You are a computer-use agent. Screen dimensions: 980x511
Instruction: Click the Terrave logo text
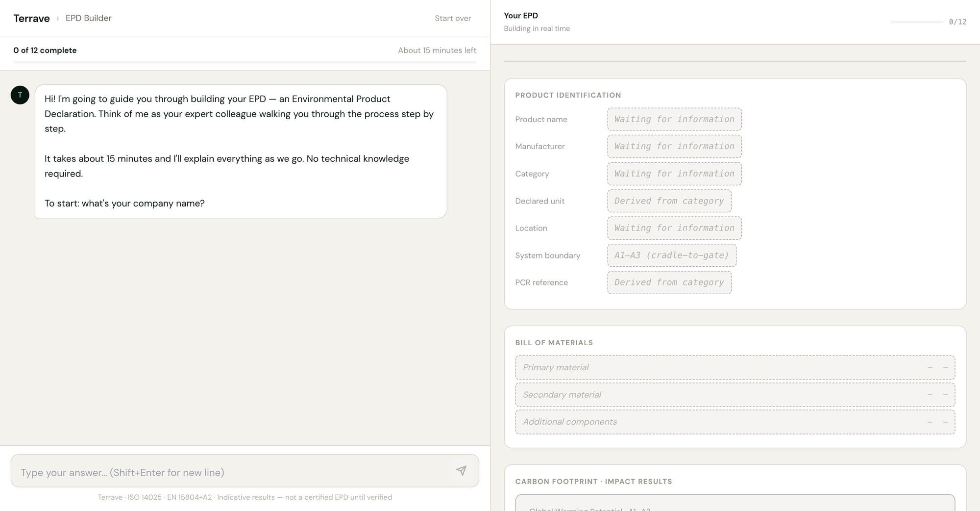[x=31, y=19]
